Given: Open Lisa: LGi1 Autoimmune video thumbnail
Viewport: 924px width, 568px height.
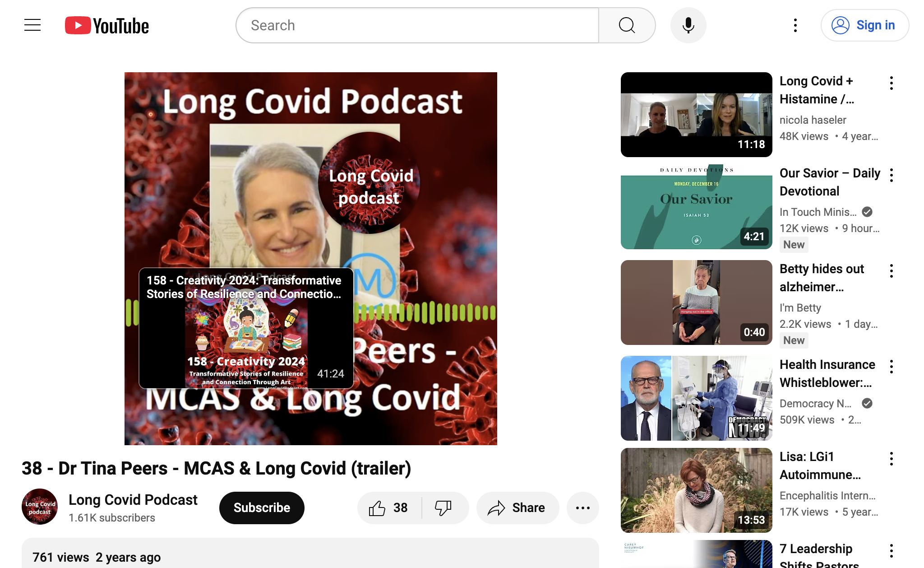Looking at the screenshot, I should pyautogui.click(x=697, y=490).
